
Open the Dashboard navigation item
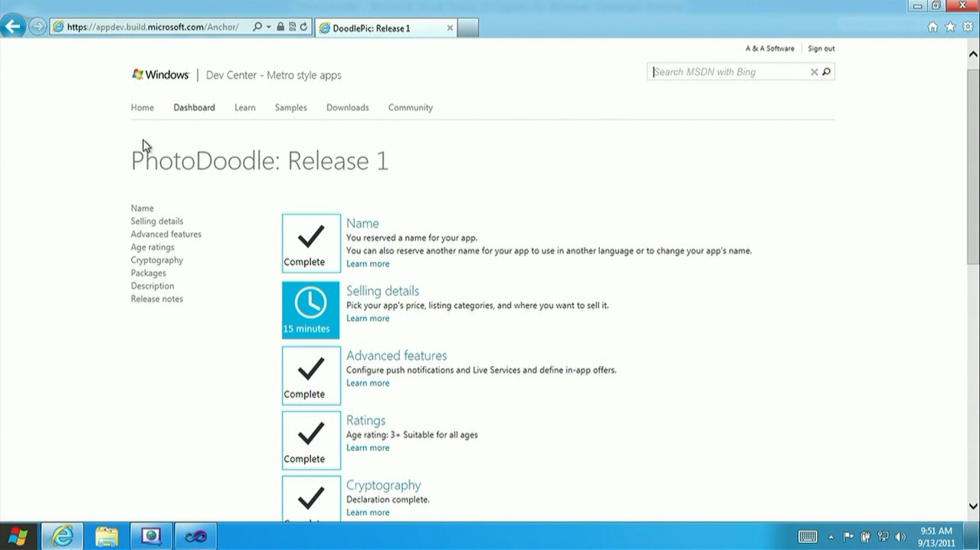tap(194, 107)
